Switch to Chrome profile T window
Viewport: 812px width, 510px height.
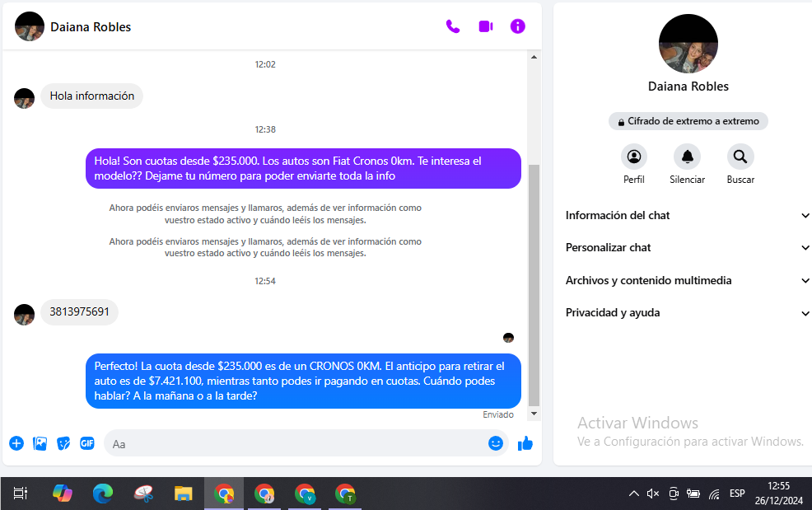coord(345,494)
